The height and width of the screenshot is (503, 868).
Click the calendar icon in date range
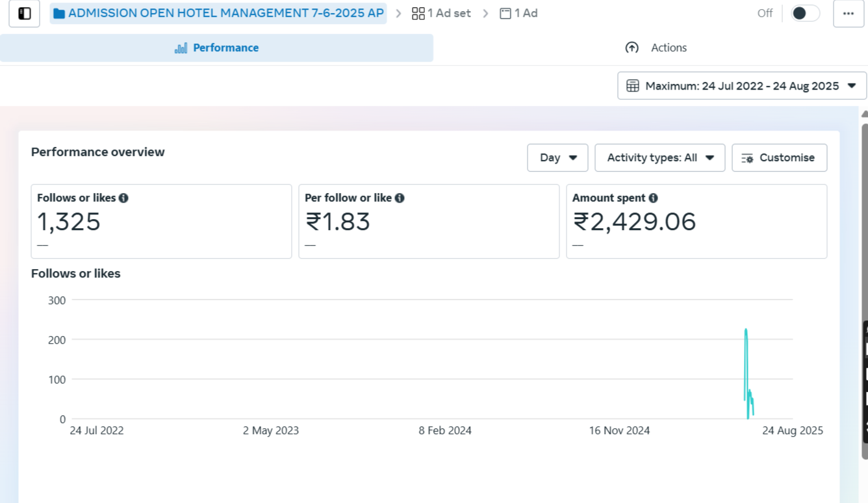tap(632, 86)
